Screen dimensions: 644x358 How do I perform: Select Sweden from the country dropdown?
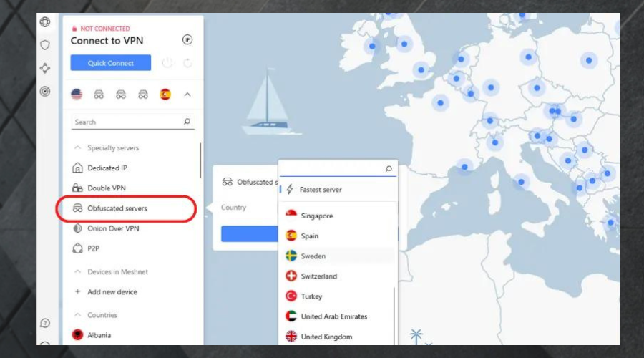click(313, 256)
